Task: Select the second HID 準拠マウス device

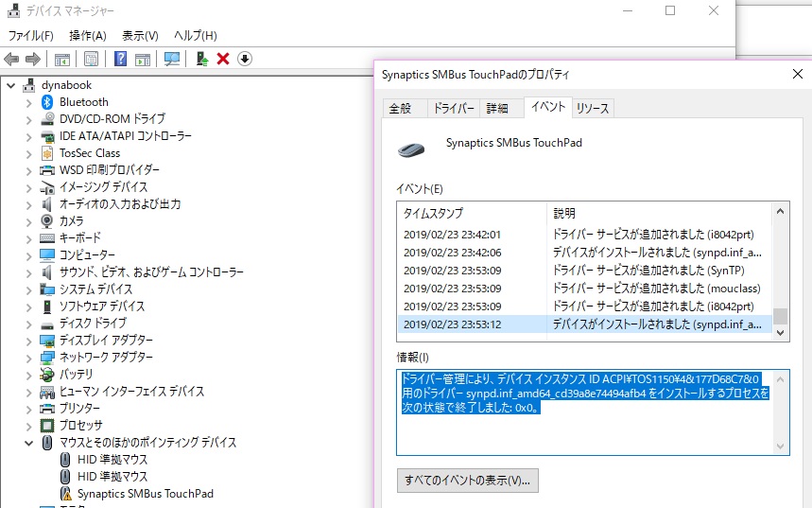Action: (x=112, y=477)
